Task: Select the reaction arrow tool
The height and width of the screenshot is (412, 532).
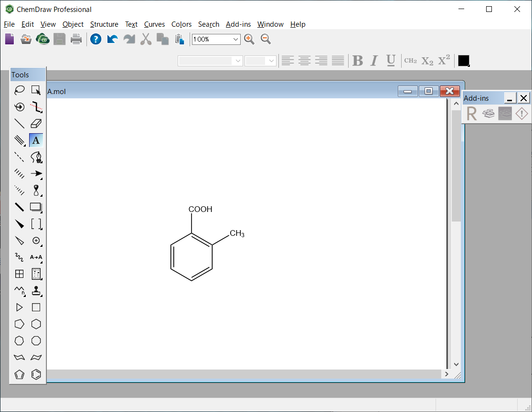Action: point(36,173)
